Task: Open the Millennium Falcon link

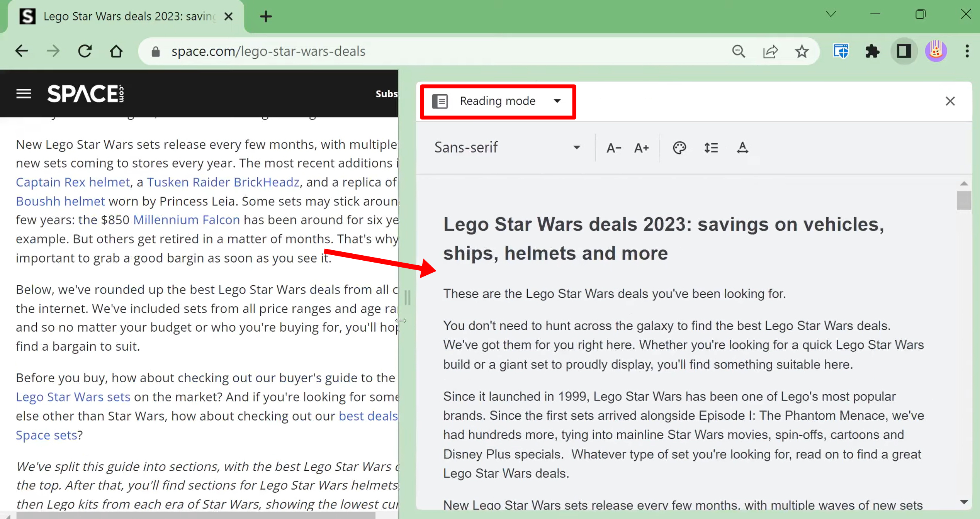Action: 186,220
